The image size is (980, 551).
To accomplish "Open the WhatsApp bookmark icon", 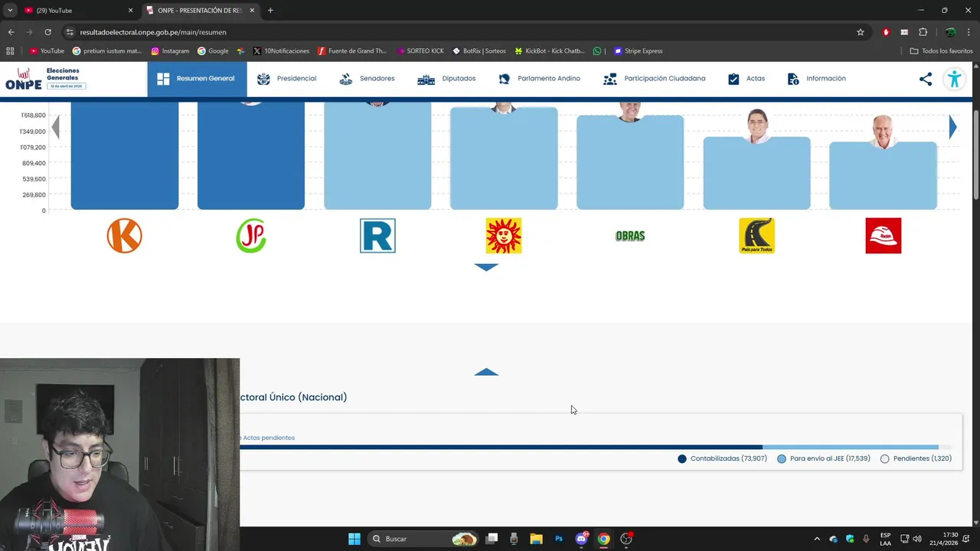I will 597,51.
